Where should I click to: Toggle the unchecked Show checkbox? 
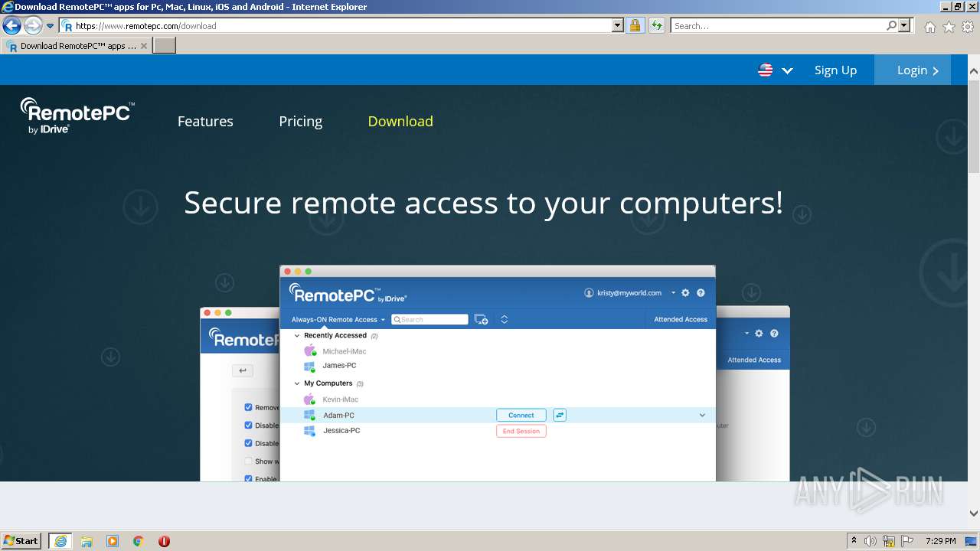tap(248, 461)
